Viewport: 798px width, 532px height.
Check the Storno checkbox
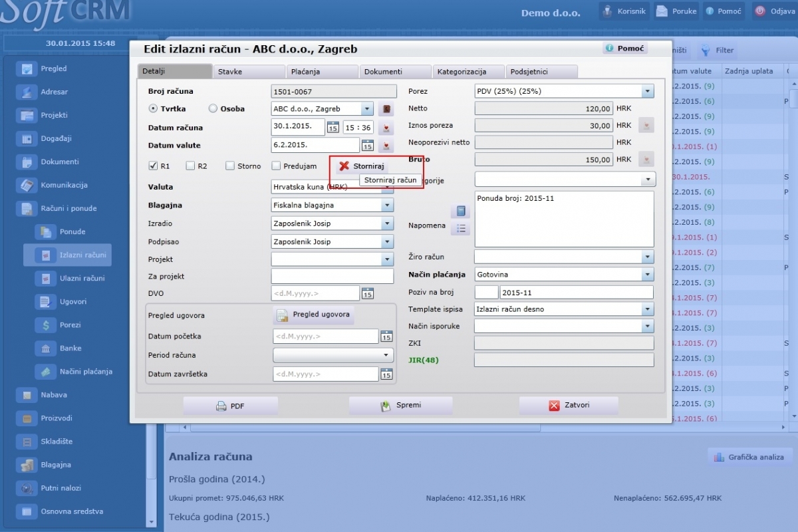pos(230,166)
